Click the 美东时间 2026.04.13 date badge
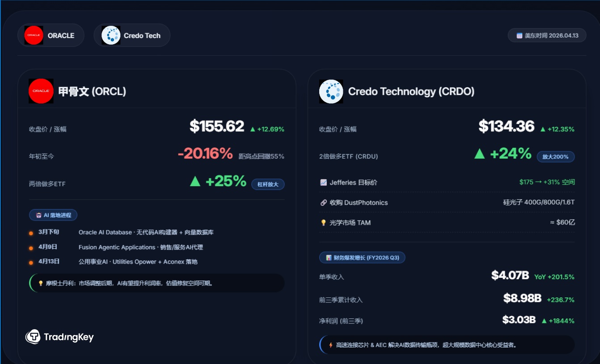This screenshot has width=600, height=364. click(547, 35)
